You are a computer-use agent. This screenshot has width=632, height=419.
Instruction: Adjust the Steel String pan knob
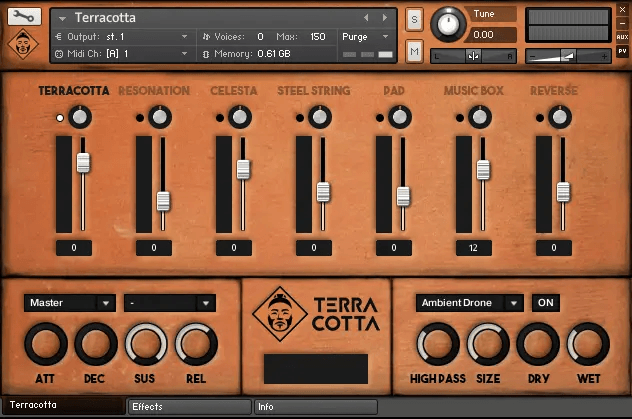(320, 117)
